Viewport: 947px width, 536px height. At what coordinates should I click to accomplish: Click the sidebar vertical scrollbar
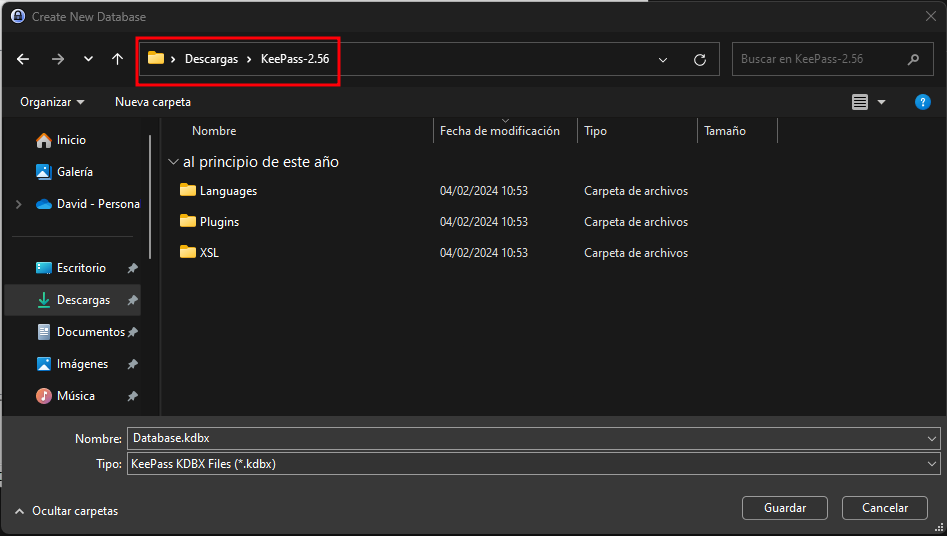pyautogui.click(x=150, y=197)
